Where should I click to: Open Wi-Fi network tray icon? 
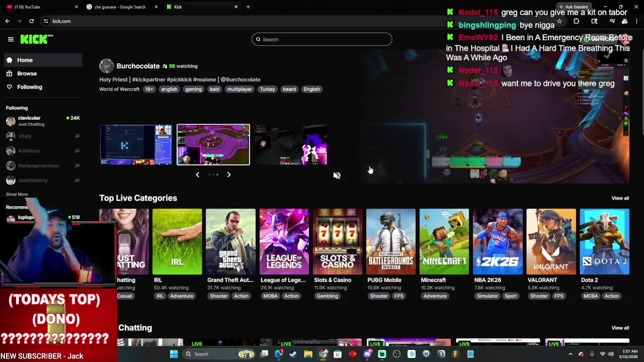pyautogui.click(x=602, y=354)
